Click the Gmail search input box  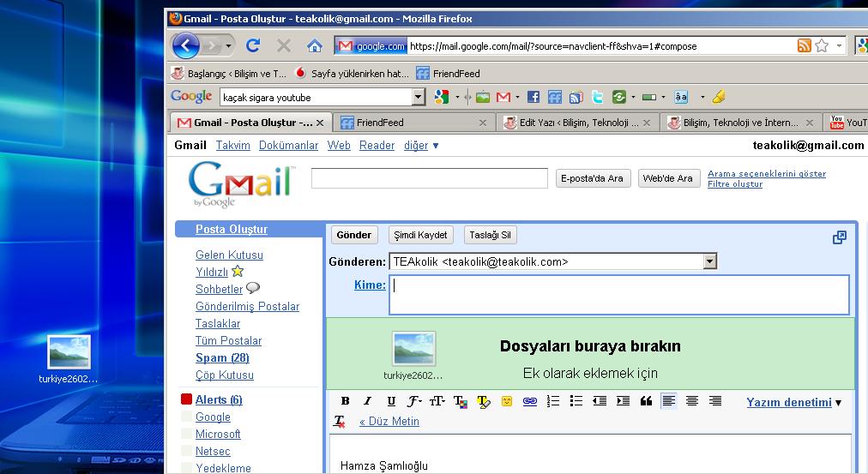tap(429, 178)
